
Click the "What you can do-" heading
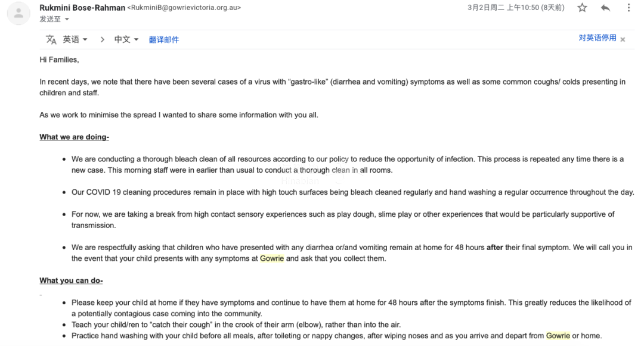[x=71, y=280]
